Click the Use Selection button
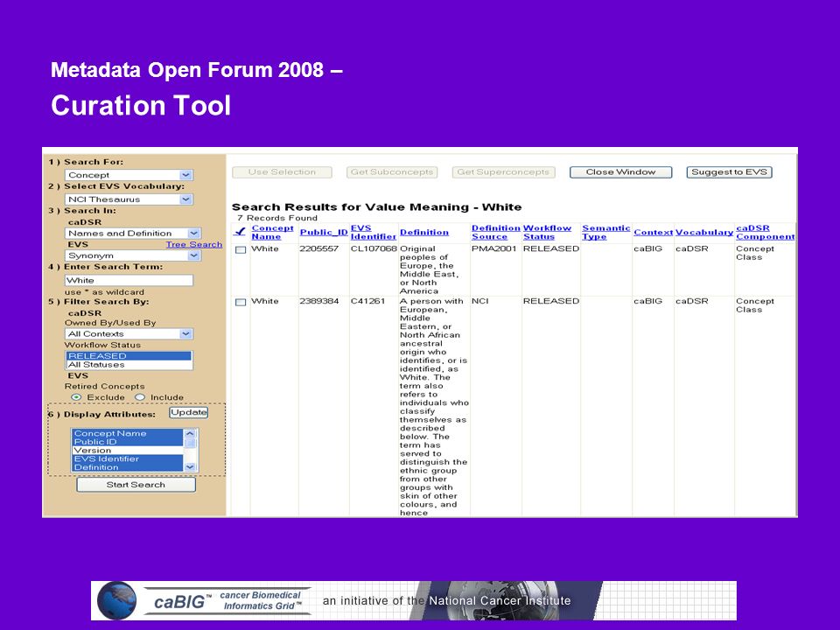This screenshot has width=840, height=630. [x=282, y=172]
